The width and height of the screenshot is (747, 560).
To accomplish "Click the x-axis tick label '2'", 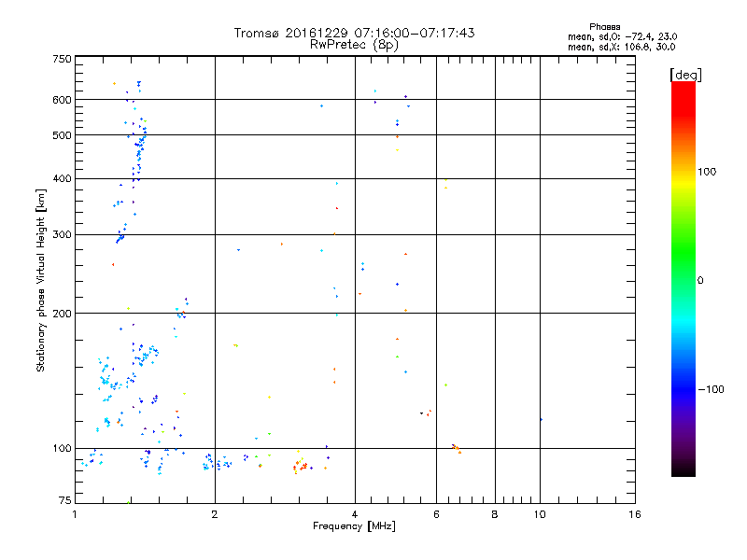I will 215,514.
